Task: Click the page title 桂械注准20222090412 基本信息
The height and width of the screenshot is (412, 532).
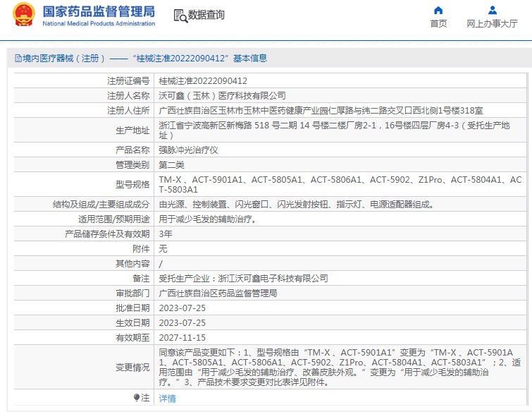Action: [199, 58]
